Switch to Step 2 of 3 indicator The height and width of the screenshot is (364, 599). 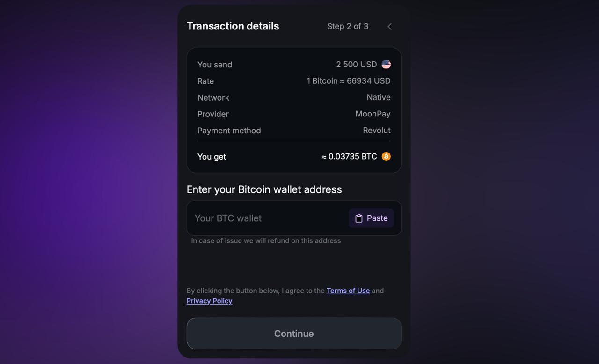click(x=348, y=26)
